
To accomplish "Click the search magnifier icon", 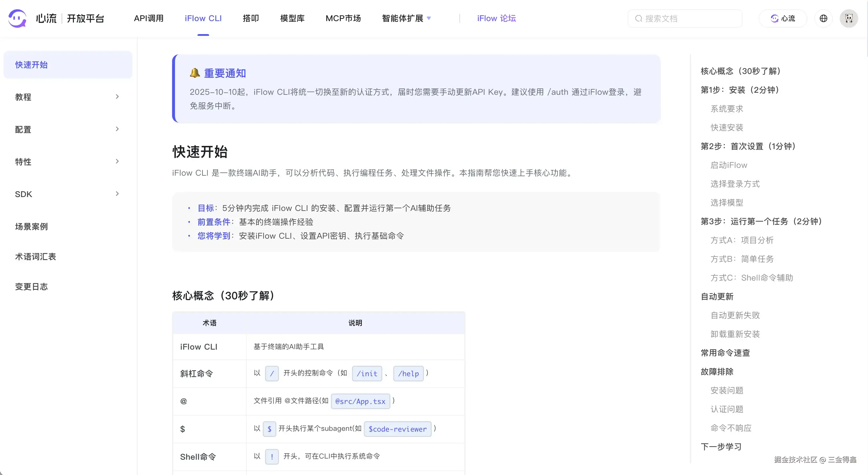I will 638,18.
